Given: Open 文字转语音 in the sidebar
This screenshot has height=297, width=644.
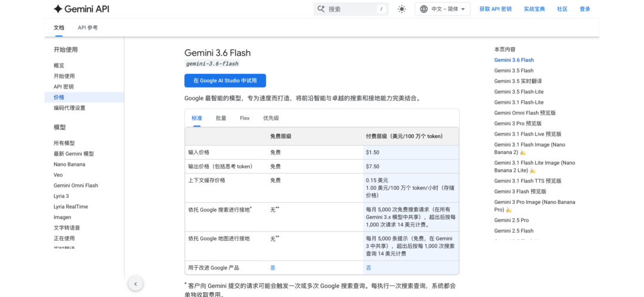Looking at the screenshot, I should pyautogui.click(x=67, y=228).
